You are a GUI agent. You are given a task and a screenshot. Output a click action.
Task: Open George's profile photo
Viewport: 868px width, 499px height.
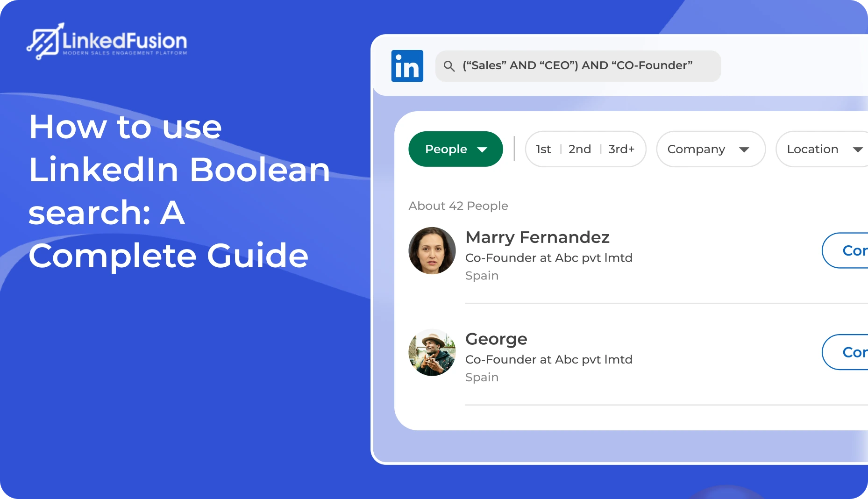[432, 352]
